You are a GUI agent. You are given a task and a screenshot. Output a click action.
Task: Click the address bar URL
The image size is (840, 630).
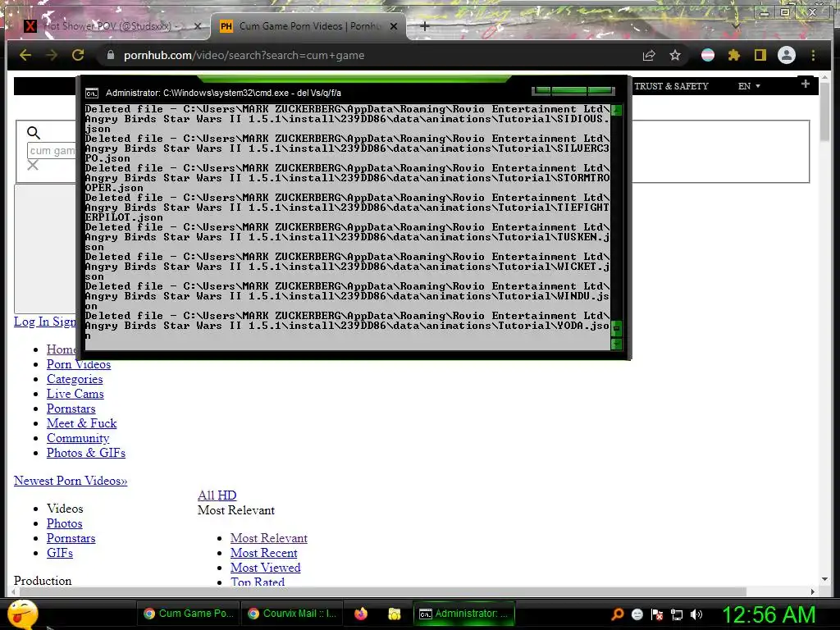pyautogui.click(x=244, y=55)
